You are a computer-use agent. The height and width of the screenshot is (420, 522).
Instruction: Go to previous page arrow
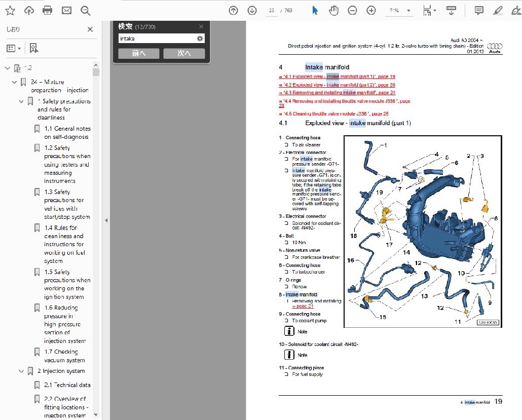[x=233, y=11]
